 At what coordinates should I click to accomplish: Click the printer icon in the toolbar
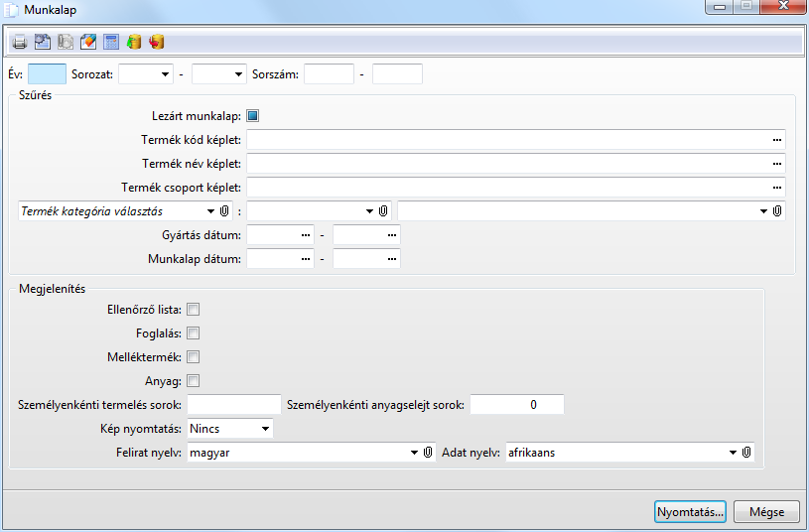tap(20, 42)
